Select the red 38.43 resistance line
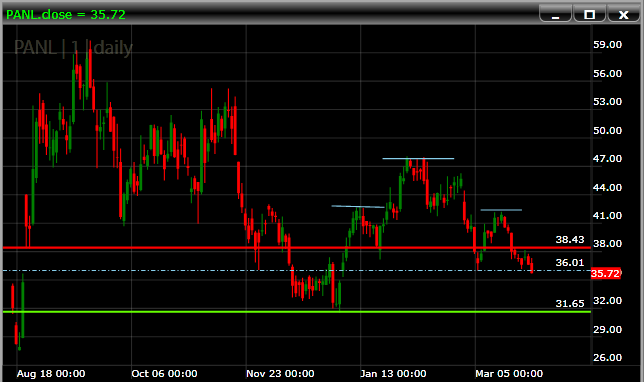Viewport: 644px width, 382px height. pos(297,248)
